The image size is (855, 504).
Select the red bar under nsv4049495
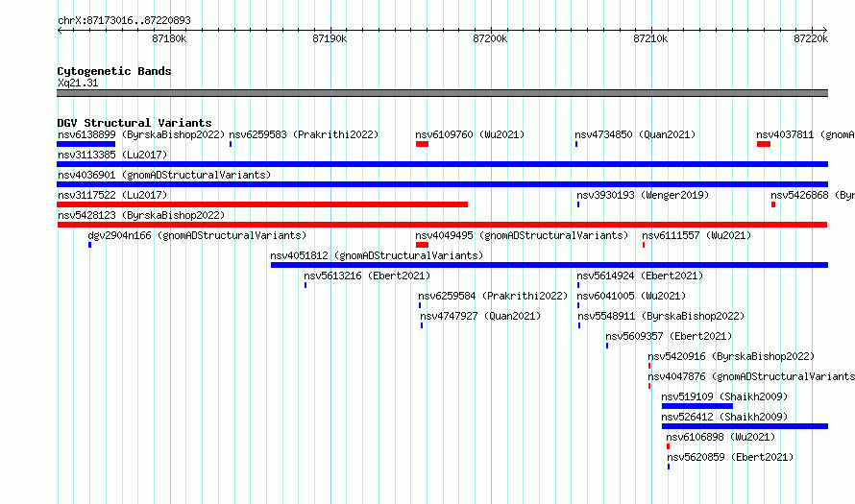422,245
